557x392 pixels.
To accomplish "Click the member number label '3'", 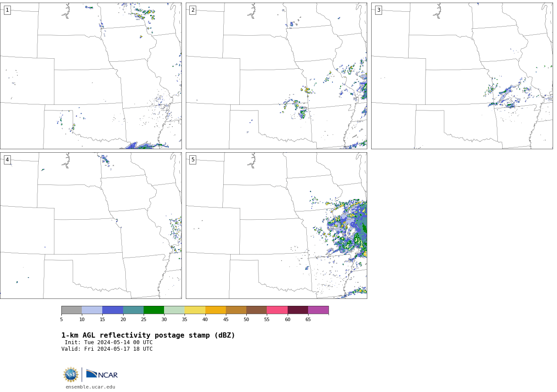I will point(378,10).
